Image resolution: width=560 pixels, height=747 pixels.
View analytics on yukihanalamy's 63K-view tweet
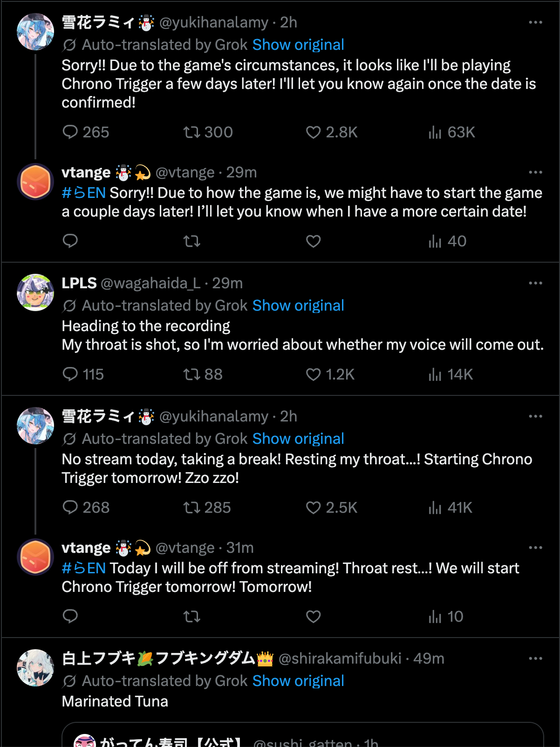pyautogui.click(x=435, y=132)
